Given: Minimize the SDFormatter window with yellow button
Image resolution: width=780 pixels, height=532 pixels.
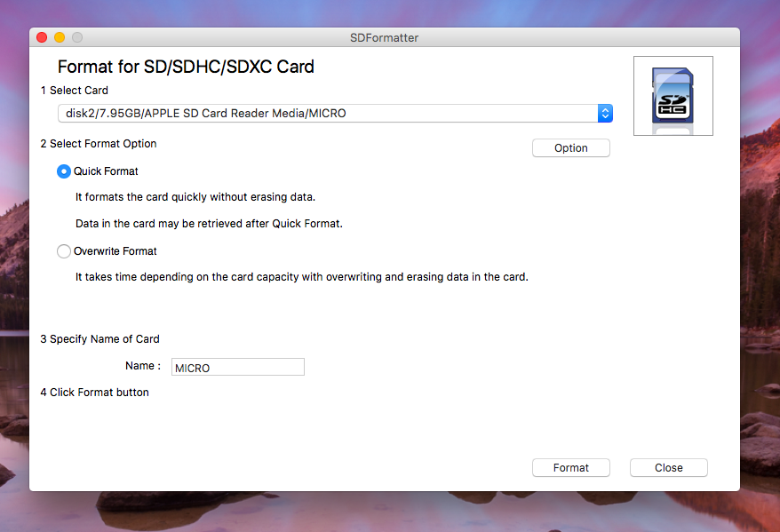Looking at the screenshot, I should (60, 37).
